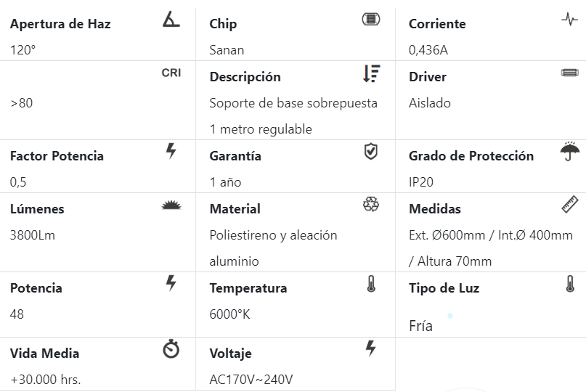586x392 pixels.
Task: Click the Factor Potencia lightning bolt icon
Action: [x=171, y=151]
